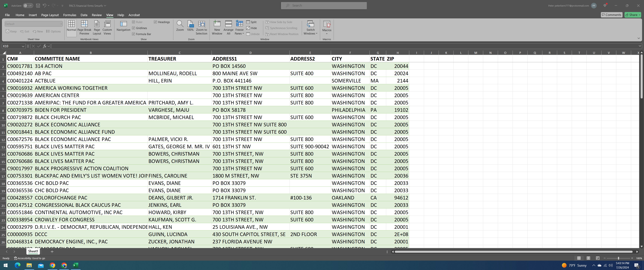Click the Save icon in title bar

click(38, 5)
